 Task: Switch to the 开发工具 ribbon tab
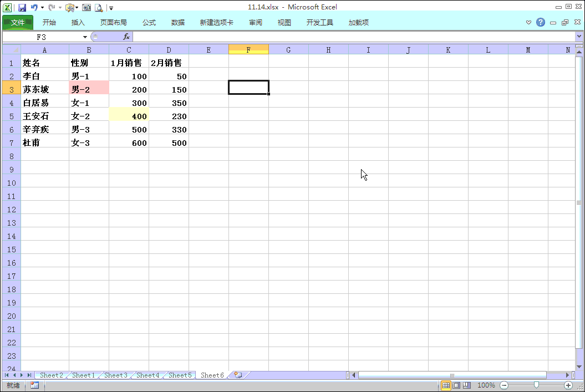320,22
